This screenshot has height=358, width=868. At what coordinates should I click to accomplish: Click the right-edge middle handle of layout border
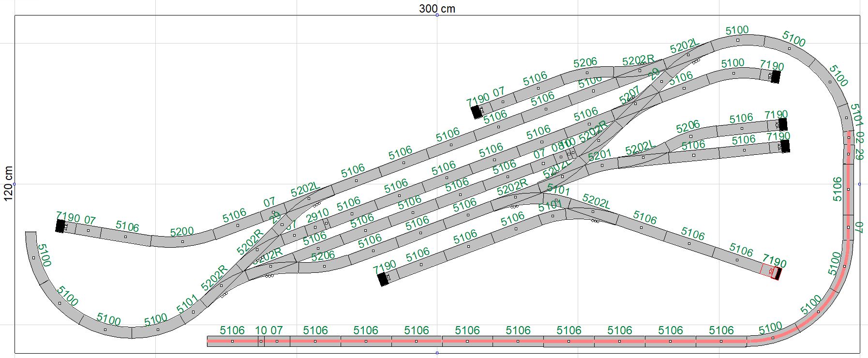[x=859, y=184]
